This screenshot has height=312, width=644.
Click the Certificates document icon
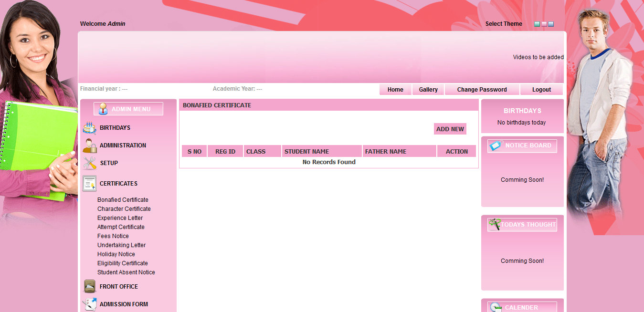pyautogui.click(x=89, y=183)
